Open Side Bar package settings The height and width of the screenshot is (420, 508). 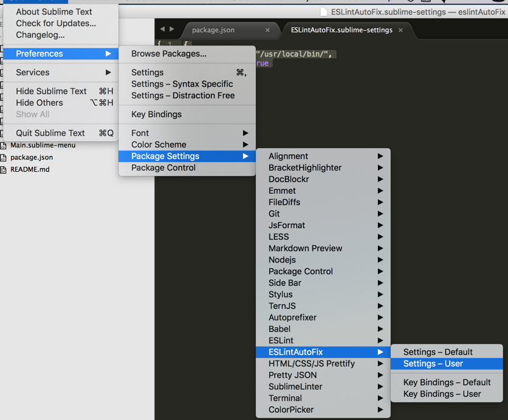[323, 283]
